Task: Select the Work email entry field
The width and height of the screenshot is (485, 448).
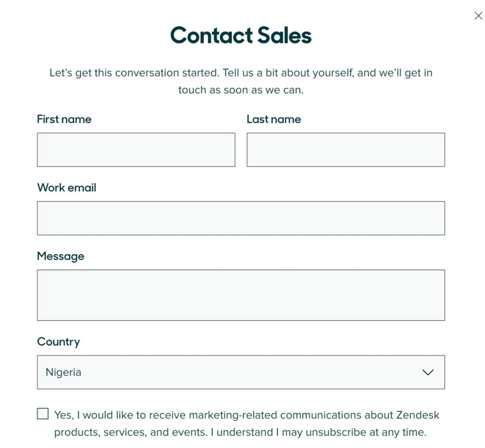Action: 241,218
